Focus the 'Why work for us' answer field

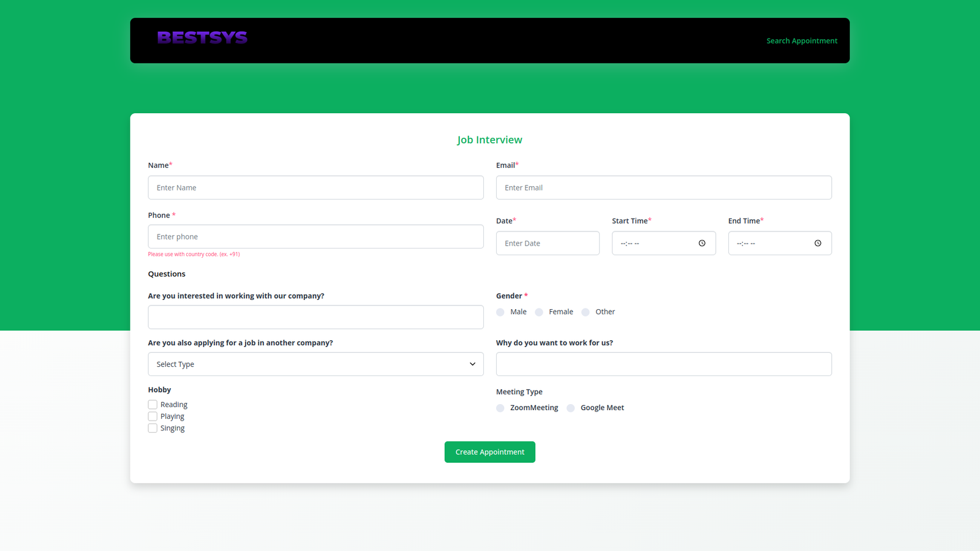point(663,364)
